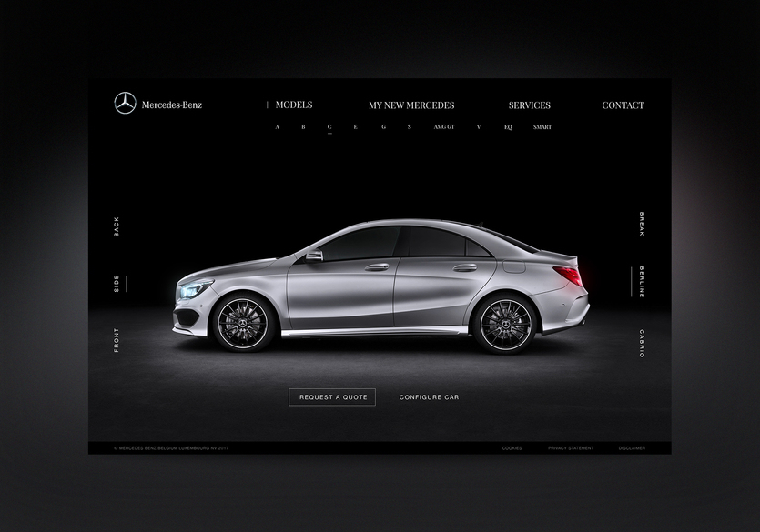Open the MODELS menu
The width and height of the screenshot is (760, 532).
pyautogui.click(x=294, y=105)
